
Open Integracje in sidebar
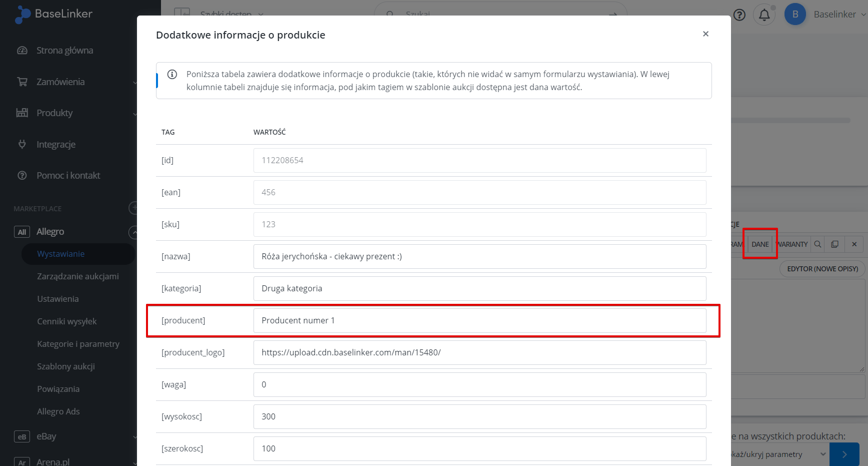coord(56,145)
